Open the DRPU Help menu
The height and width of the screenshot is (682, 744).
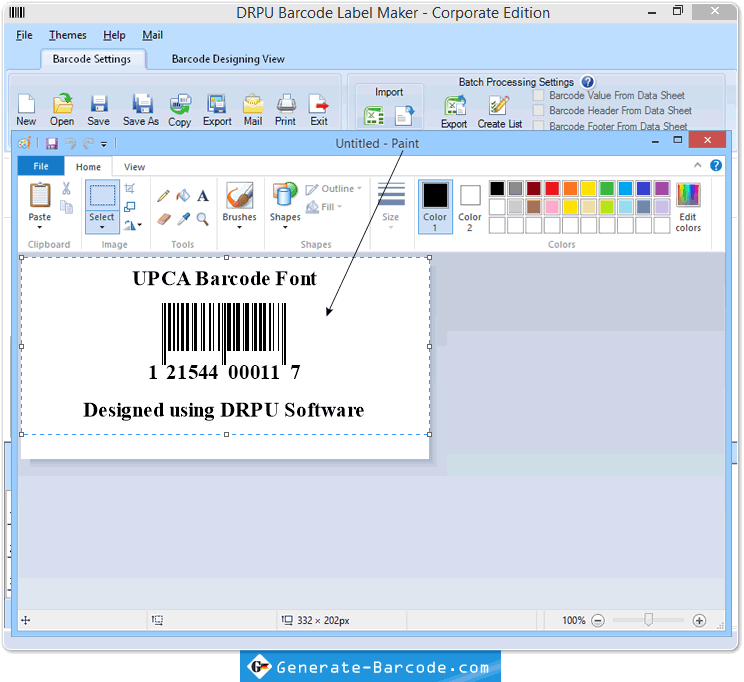114,35
